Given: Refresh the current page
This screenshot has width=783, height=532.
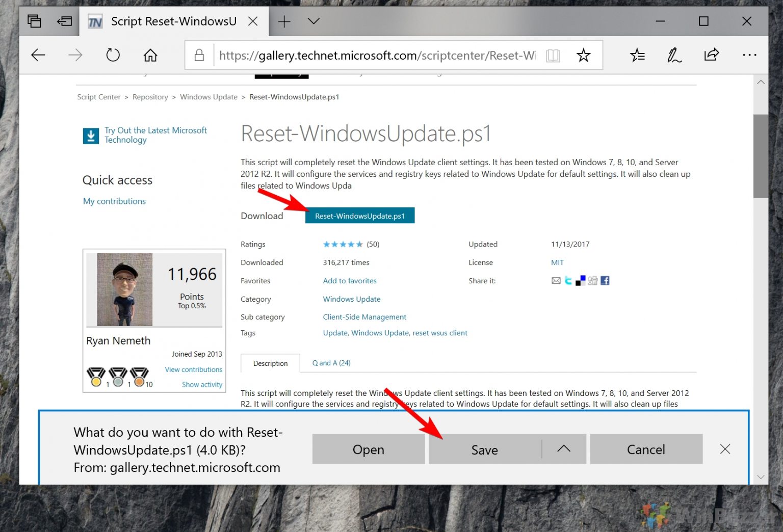Looking at the screenshot, I should coord(113,55).
